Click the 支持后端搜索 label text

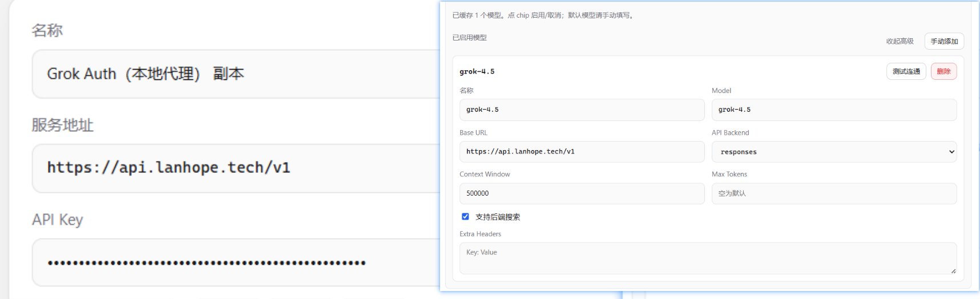click(x=498, y=217)
